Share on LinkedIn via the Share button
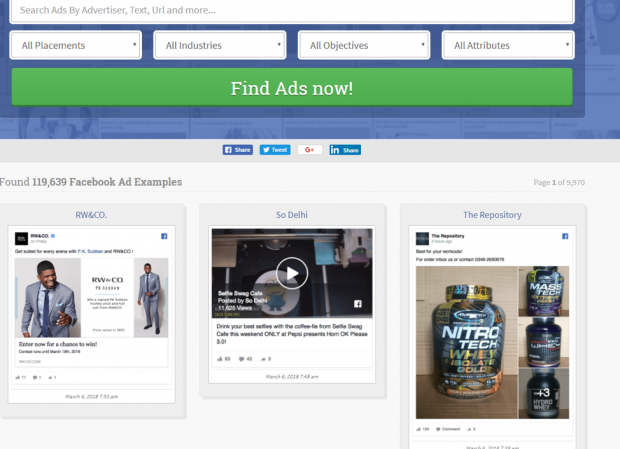 [x=345, y=150]
